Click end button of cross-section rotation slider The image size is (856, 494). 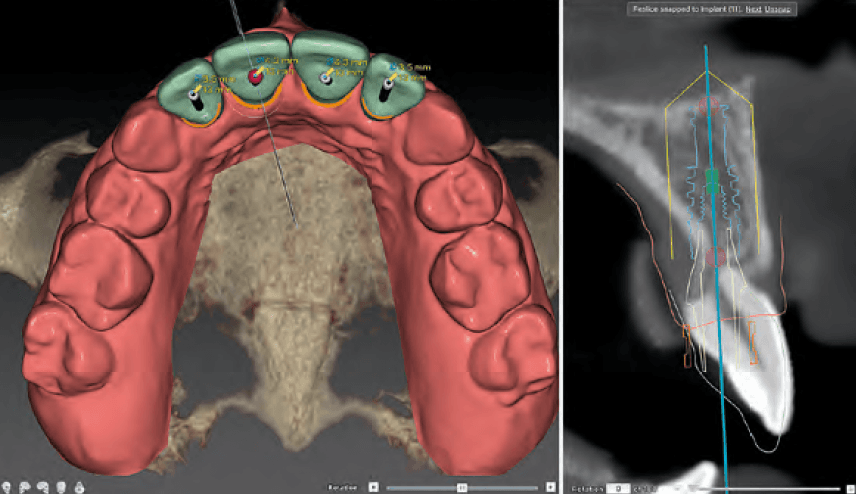850,489
